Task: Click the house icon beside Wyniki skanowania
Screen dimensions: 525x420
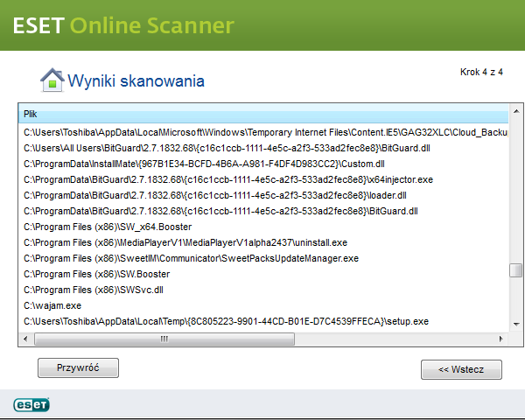Action: (x=52, y=80)
